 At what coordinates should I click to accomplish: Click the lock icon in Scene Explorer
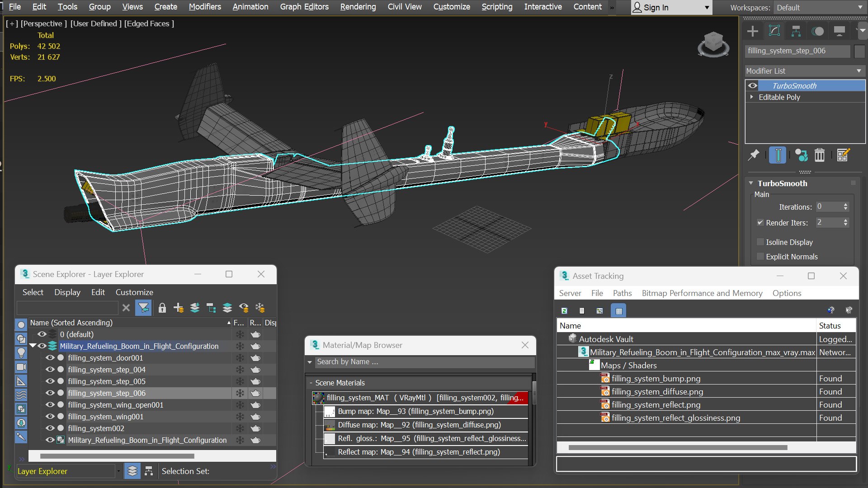[162, 308]
